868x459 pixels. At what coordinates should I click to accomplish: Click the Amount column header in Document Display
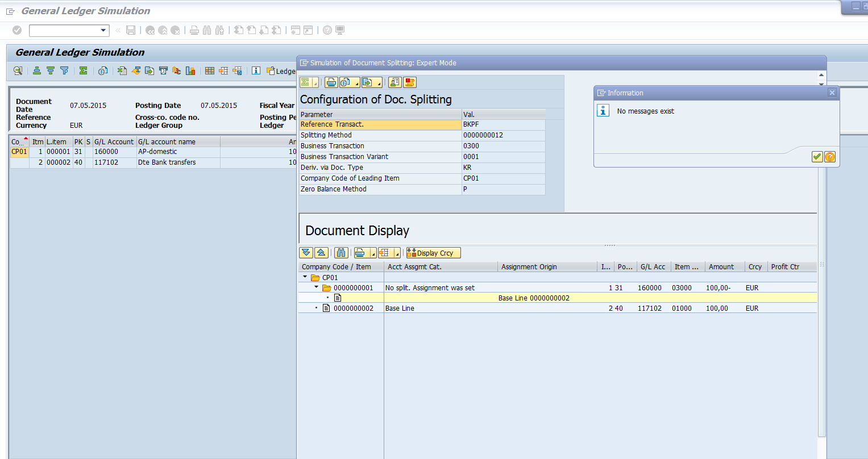(725, 266)
